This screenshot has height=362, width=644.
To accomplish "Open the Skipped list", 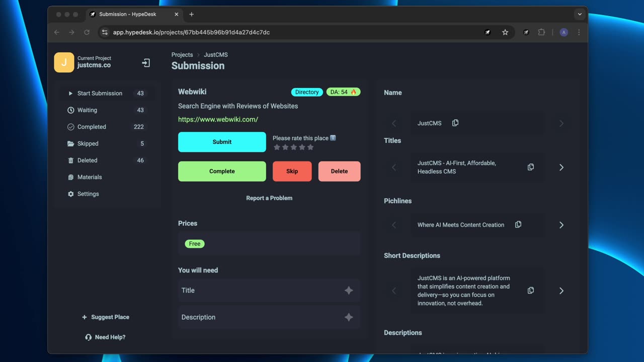I will (x=108, y=143).
